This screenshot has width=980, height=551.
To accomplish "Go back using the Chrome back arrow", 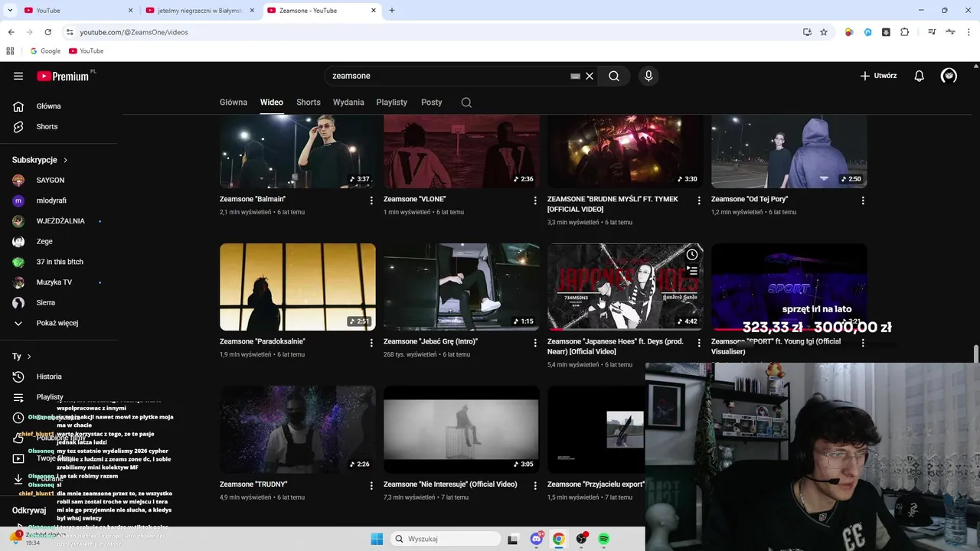I will pos(11,32).
